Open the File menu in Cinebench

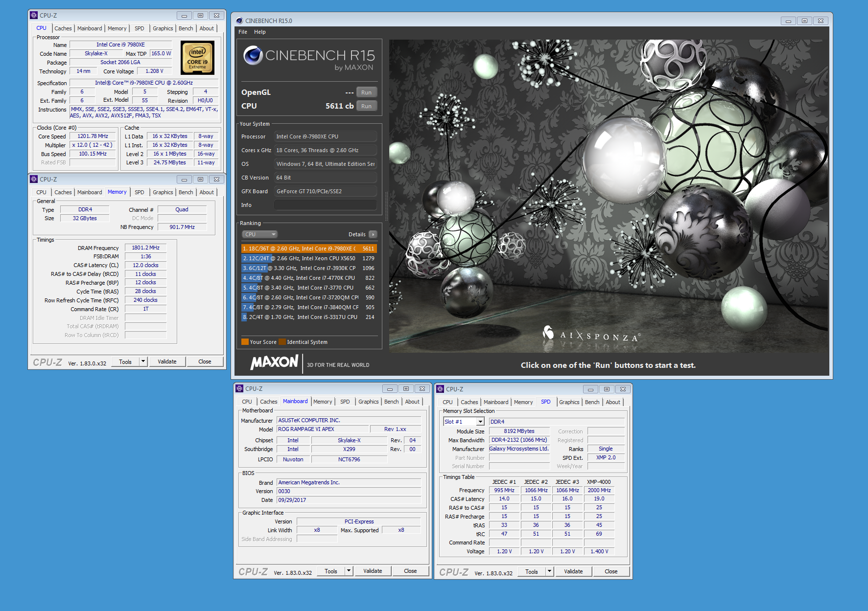(243, 32)
